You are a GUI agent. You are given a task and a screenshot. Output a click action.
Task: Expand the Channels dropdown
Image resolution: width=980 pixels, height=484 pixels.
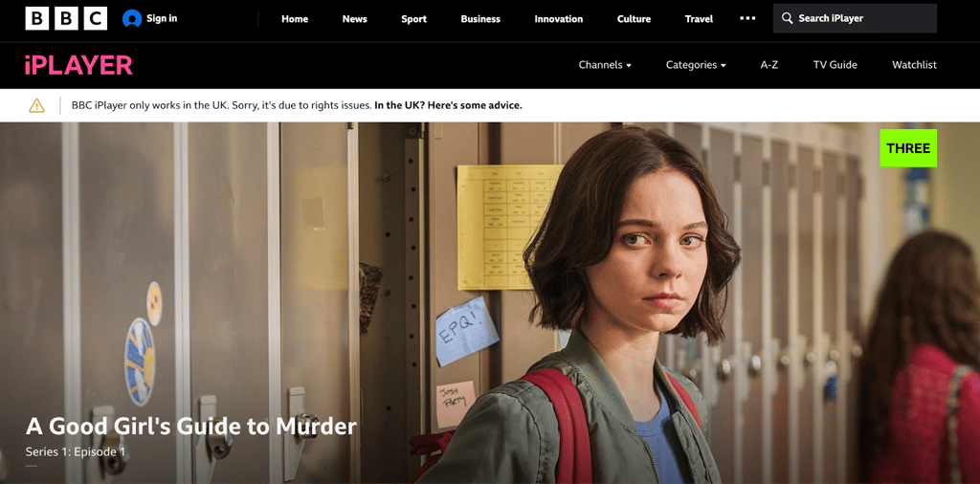coord(605,65)
